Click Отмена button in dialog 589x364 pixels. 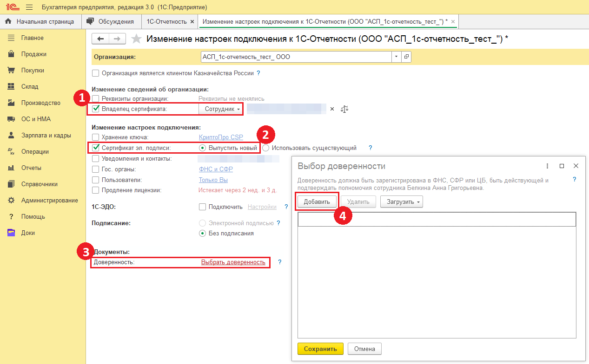click(364, 349)
